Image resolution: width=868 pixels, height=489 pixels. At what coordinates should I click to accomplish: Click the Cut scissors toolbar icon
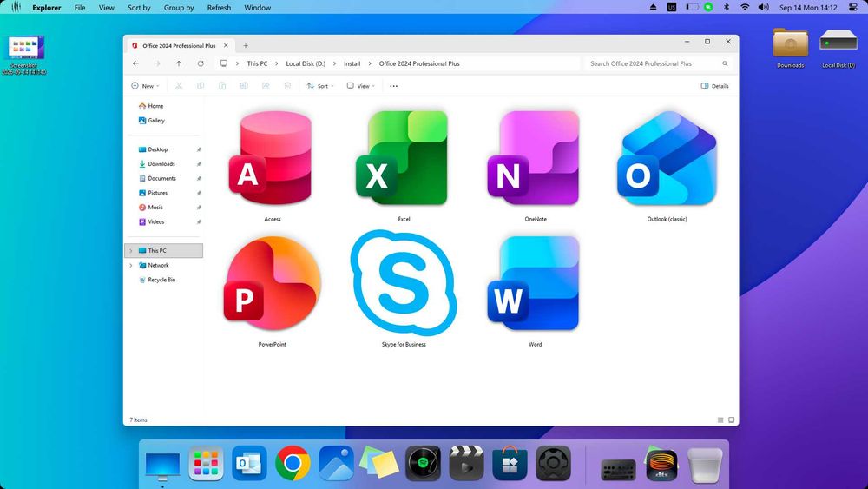[x=179, y=86]
